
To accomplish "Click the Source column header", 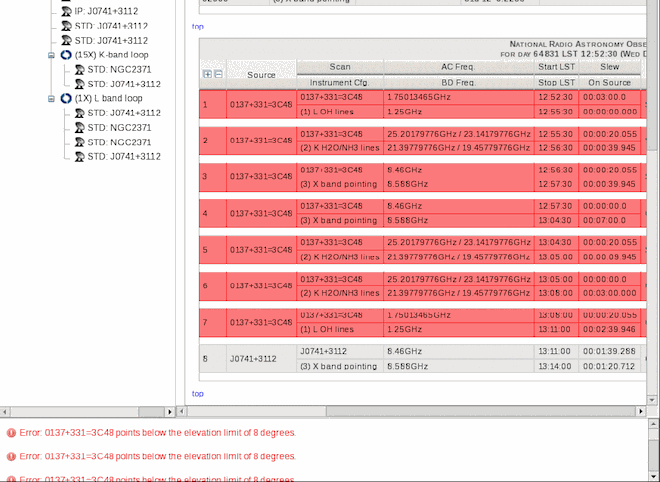I will pos(261,75).
